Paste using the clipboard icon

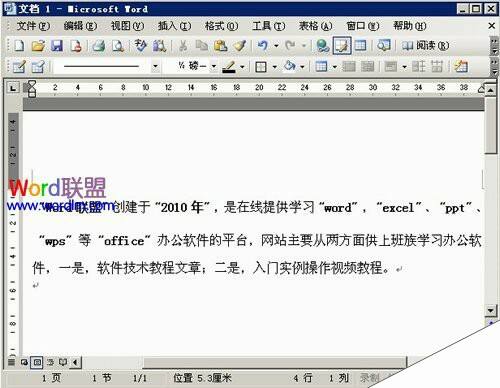point(220,46)
